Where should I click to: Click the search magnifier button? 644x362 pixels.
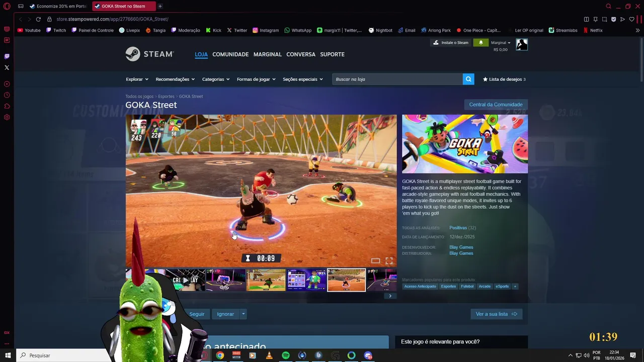click(x=468, y=79)
